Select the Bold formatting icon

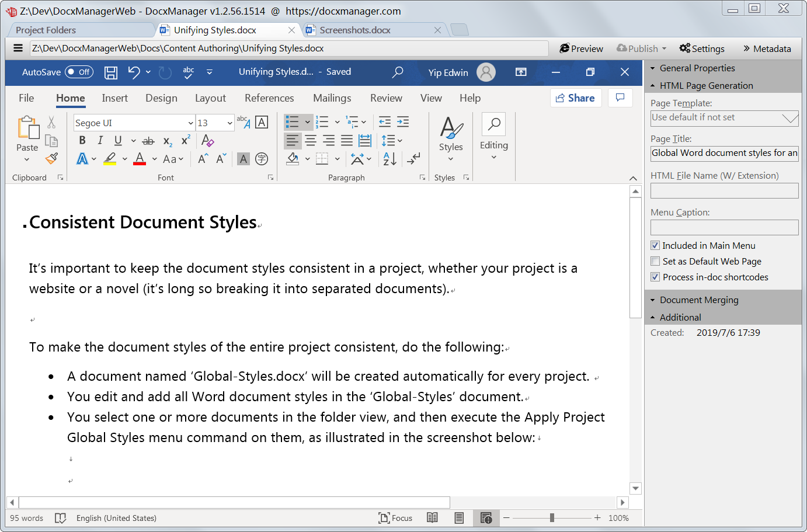[82, 140]
